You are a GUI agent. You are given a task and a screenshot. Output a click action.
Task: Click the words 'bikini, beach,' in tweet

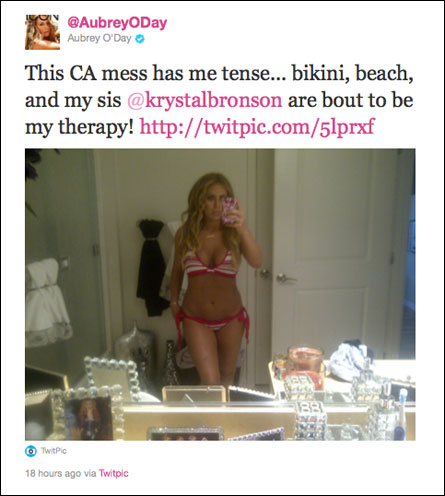[353, 74]
